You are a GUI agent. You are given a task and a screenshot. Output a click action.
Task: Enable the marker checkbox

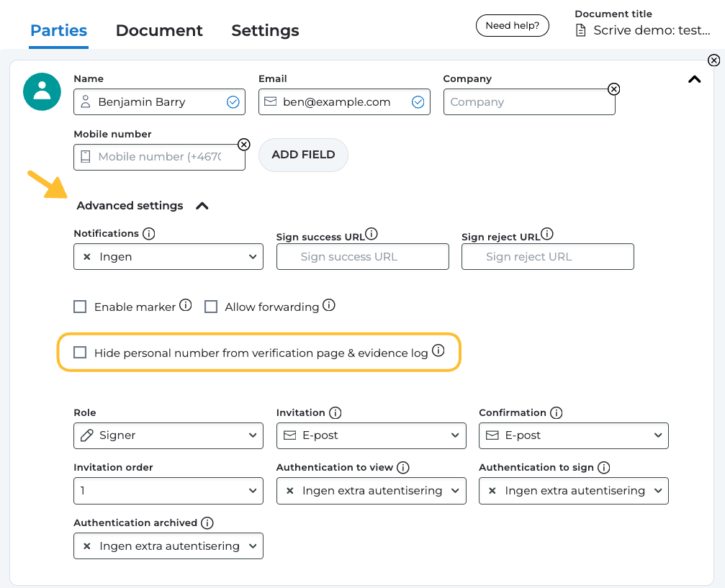tap(80, 307)
